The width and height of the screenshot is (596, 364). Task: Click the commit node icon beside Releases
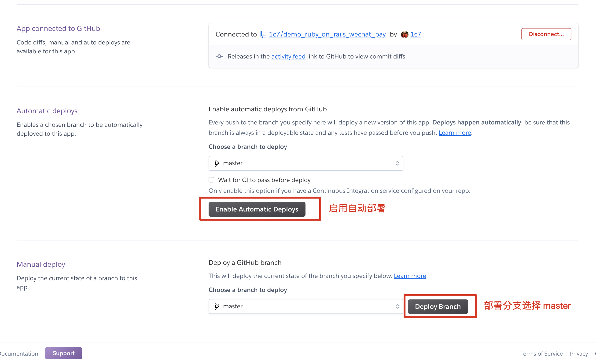219,56
